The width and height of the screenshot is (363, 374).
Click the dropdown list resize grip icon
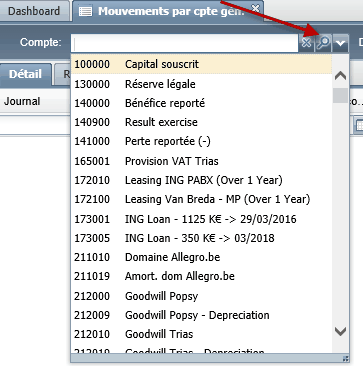pyautogui.click(x=346, y=359)
